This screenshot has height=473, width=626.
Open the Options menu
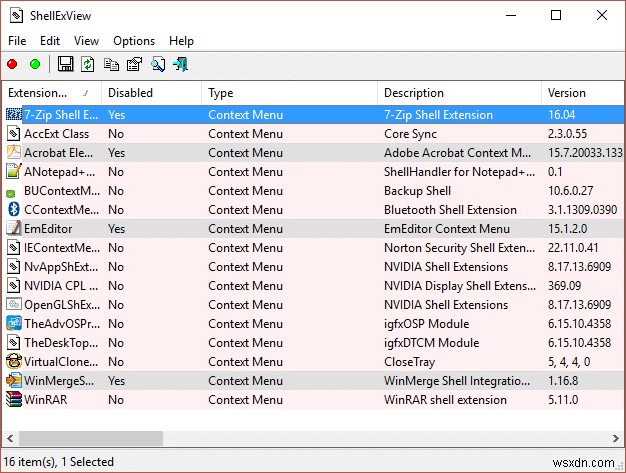pyautogui.click(x=134, y=41)
